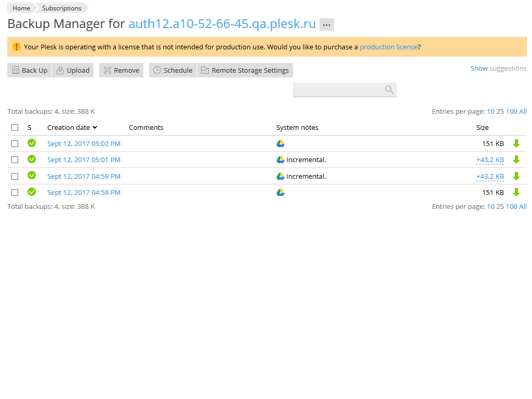The height and width of the screenshot is (399, 532).
Task: Click the green success status icon on the top backup
Action: click(x=32, y=143)
